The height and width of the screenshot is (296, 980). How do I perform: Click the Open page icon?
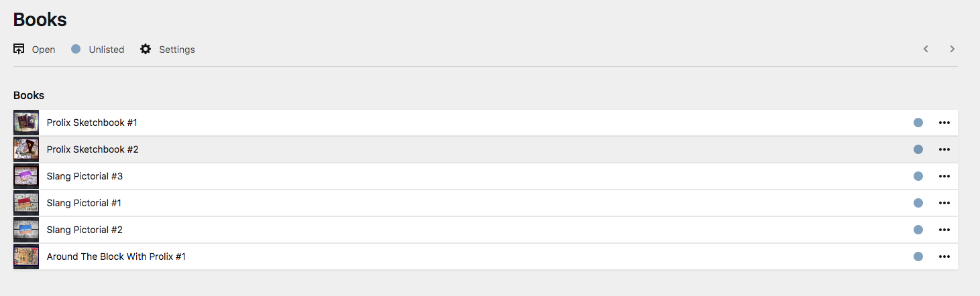pos(19,49)
